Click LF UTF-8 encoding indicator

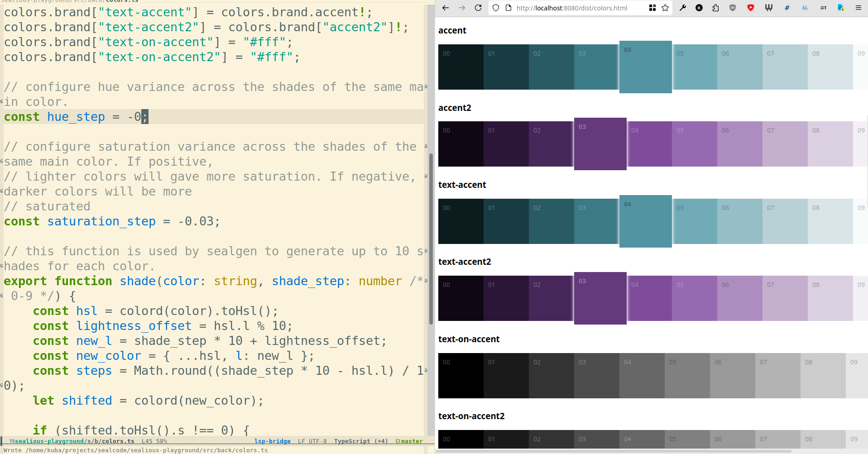312,441
